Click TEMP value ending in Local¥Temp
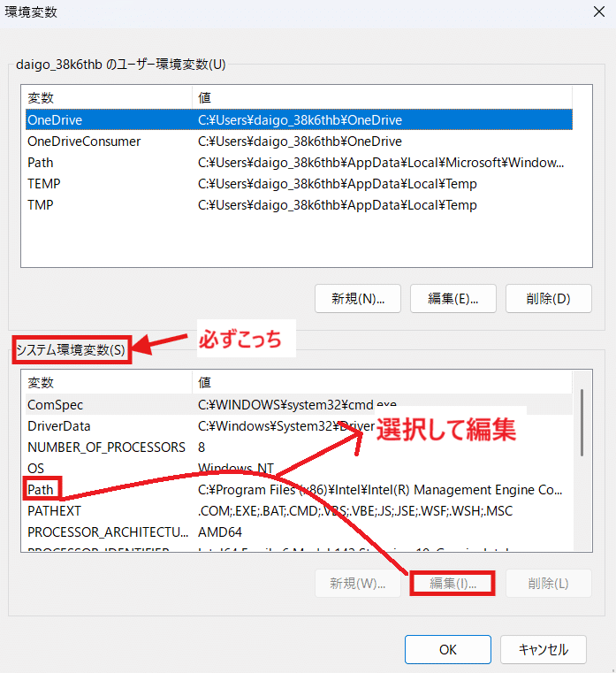Image resolution: width=616 pixels, height=673 pixels. (338, 184)
